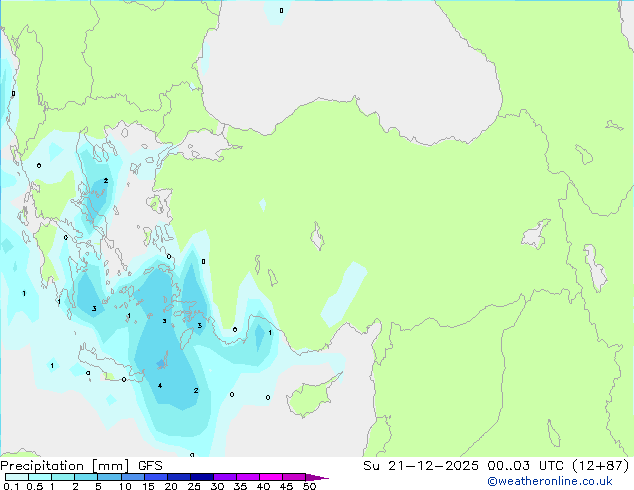Select the legend swatch between 5 and 10
This screenshot has width=634, height=490.
click(x=110, y=477)
